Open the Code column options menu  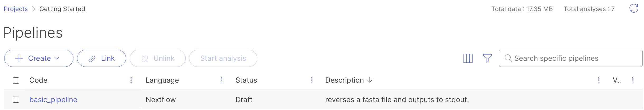(131, 80)
